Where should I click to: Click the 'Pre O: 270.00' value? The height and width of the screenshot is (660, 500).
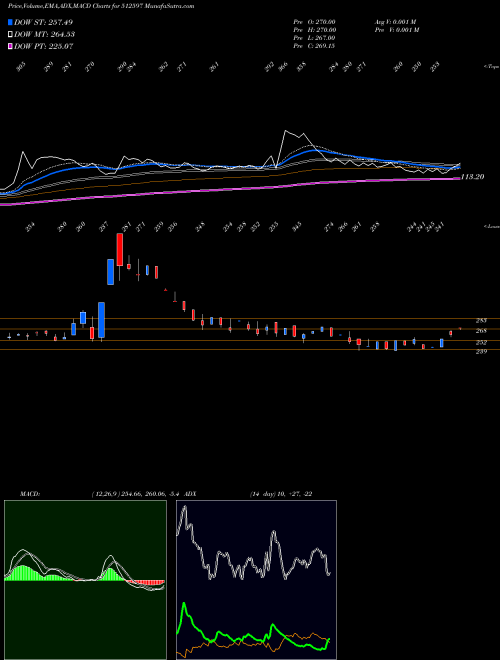point(314,22)
